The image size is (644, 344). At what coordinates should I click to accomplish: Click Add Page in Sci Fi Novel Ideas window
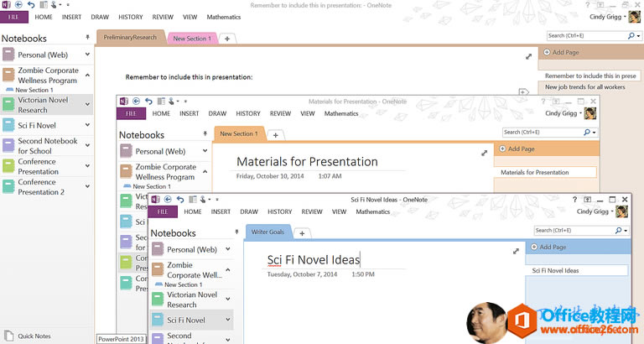tap(548, 247)
